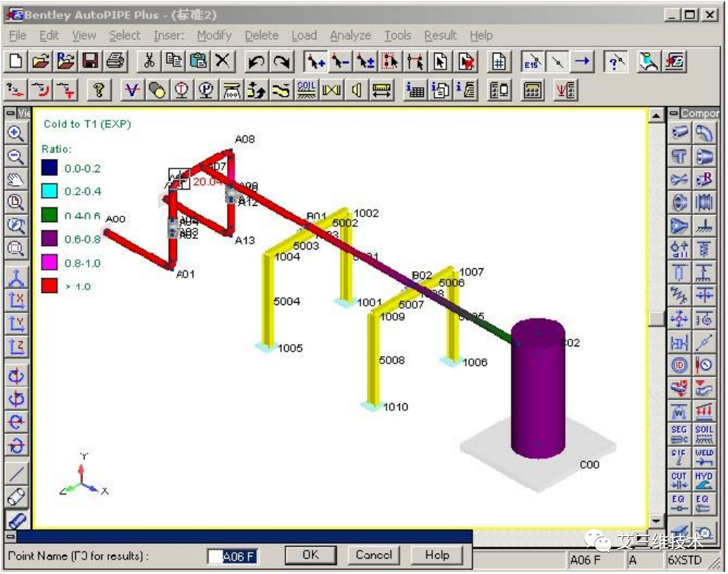This screenshot has height=574, width=728.
Task: Open the Analyze menu
Action: click(350, 35)
